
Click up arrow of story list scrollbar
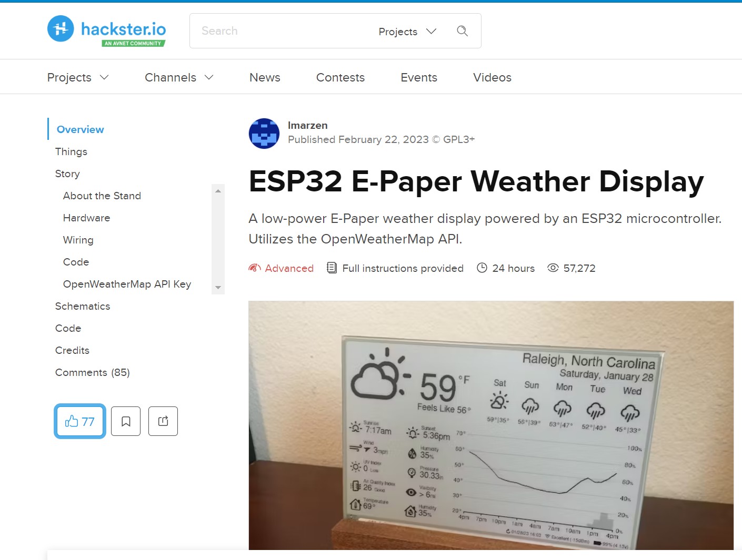click(x=218, y=191)
